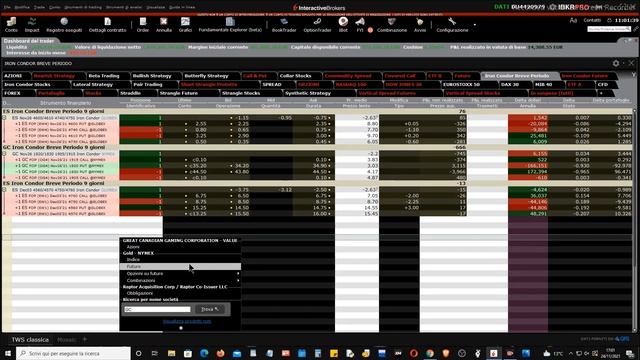Click the Trova search button
Image resolution: width=640 pixels, height=360 pixels.
point(210,309)
